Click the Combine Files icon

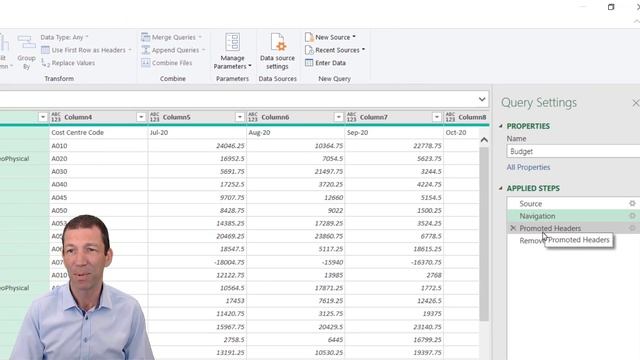point(145,63)
